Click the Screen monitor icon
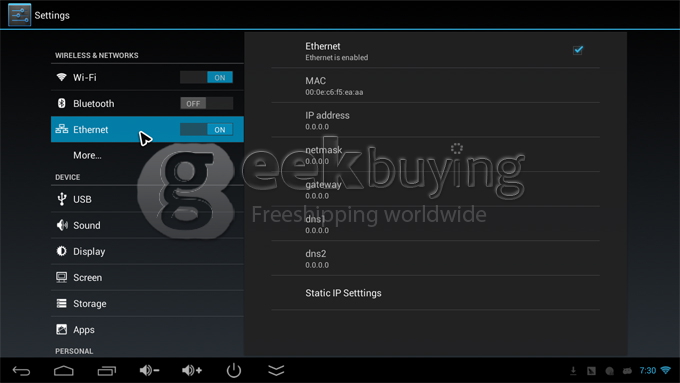This screenshot has width=680, height=383. (62, 277)
